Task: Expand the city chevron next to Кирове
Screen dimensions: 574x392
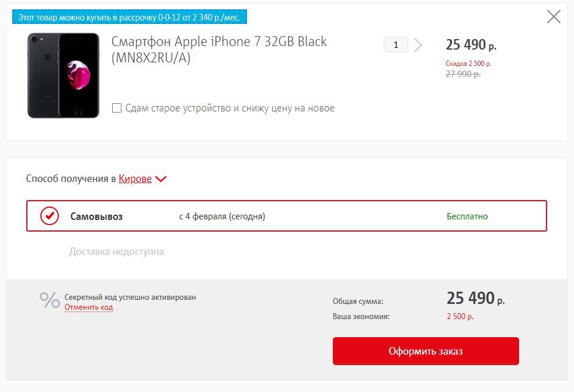Action: point(161,180)
